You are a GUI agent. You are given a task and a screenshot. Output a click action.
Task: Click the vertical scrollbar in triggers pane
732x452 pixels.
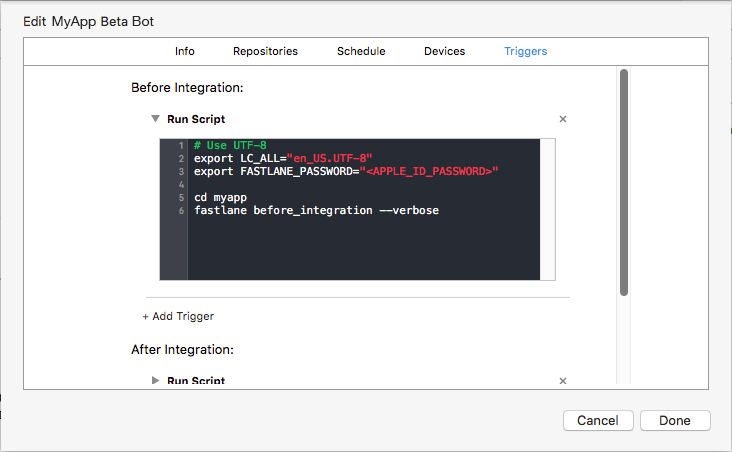tap(624, 180)
